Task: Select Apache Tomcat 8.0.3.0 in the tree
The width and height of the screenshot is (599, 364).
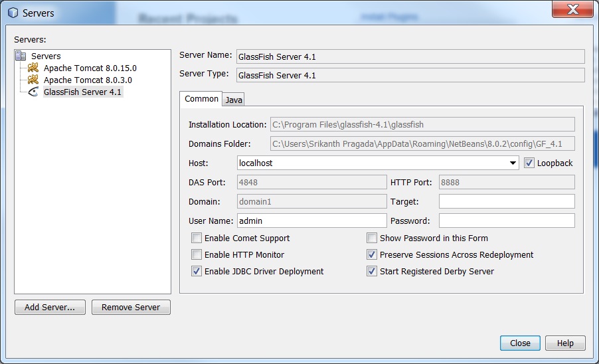Action: click(x=88, y=80)
